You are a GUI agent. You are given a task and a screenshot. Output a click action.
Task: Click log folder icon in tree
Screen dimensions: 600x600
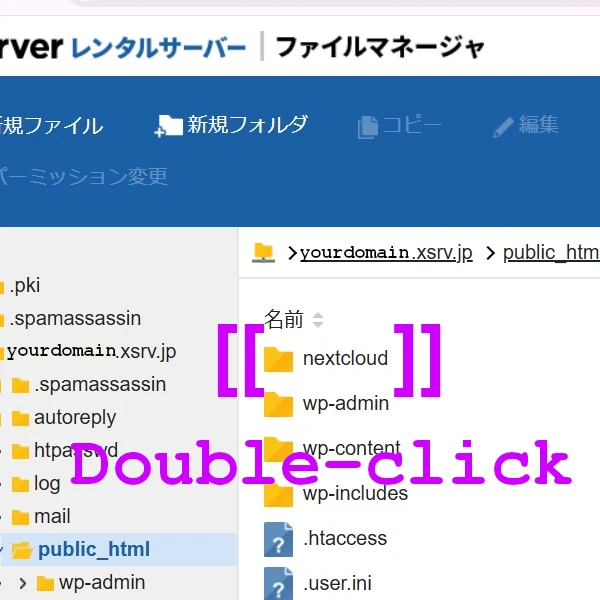pyautogui.click(x=20, y=484)
